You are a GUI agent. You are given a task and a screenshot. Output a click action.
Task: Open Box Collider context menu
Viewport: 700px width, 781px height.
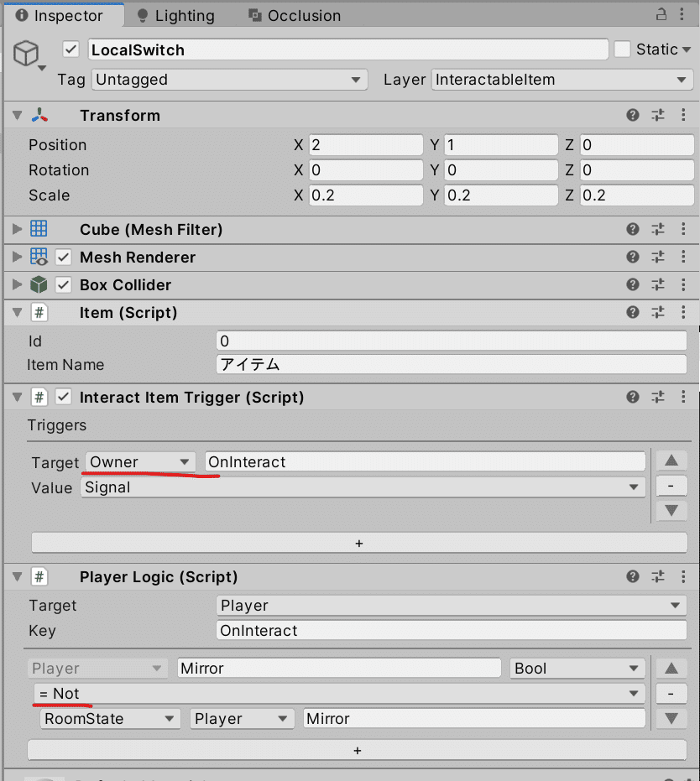coord(683,284)
